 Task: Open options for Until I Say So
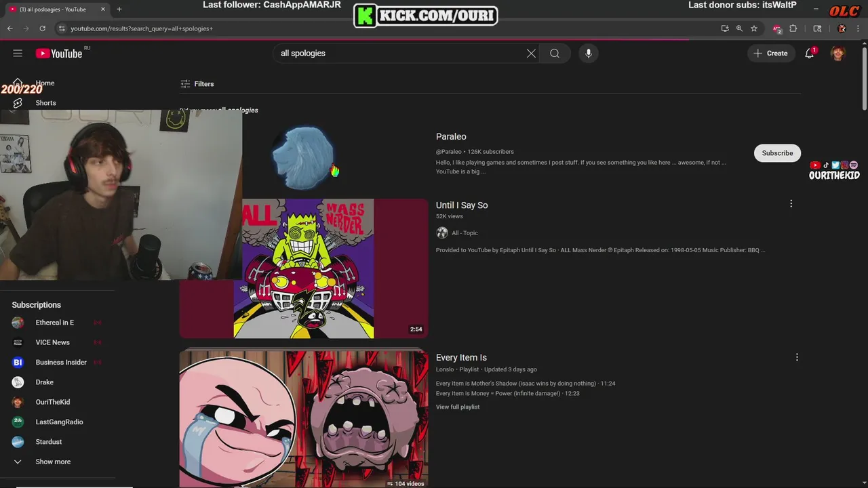click(791, 203)
